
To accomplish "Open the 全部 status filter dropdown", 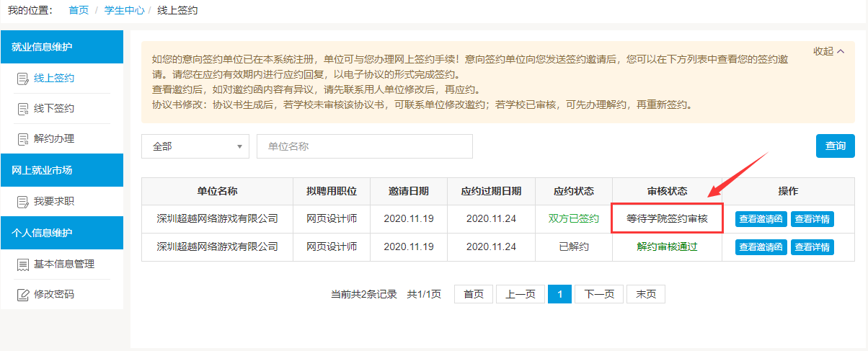I will click(x=195, y=146).
